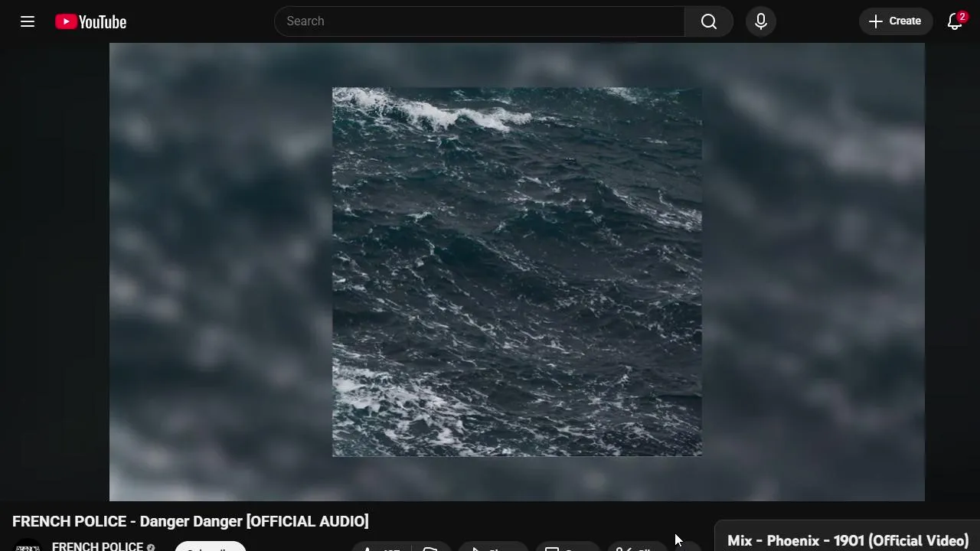Open the Create button

pos(895,21)
